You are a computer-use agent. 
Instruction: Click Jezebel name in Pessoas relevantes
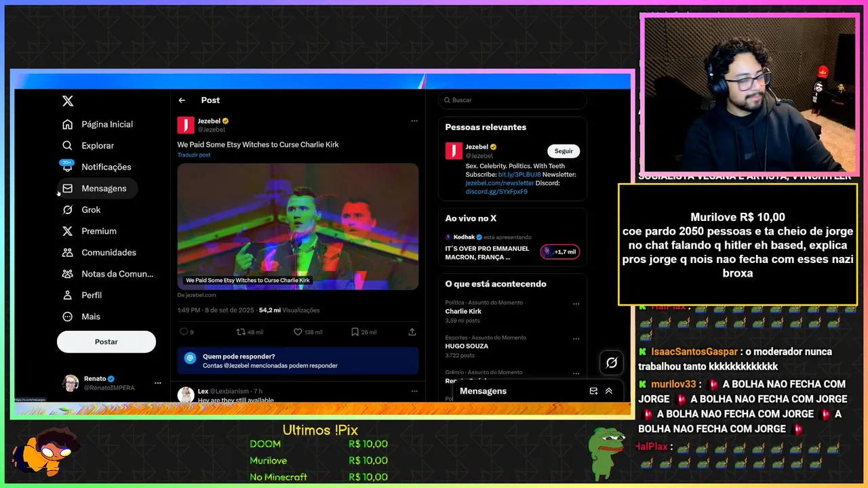[x=477, y=147]
